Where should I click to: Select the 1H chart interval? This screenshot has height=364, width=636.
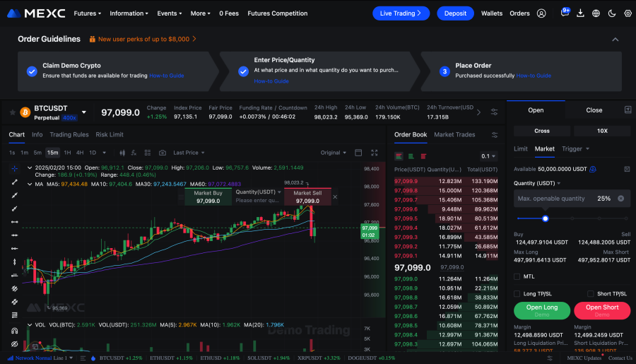(67, 153)
